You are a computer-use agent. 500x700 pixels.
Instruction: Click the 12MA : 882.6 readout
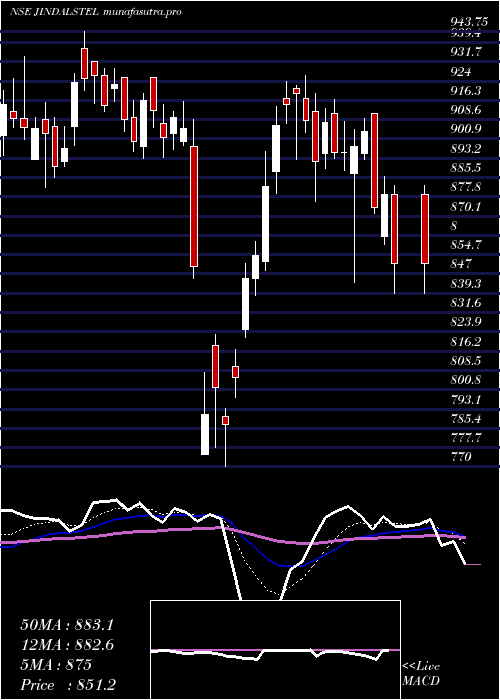click(67, 645)
